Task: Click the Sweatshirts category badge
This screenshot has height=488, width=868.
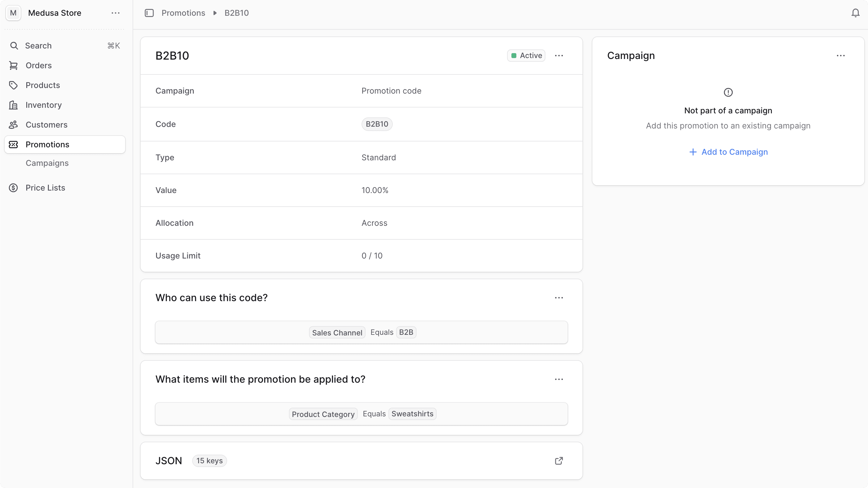Action: click(x=412, y=414)
